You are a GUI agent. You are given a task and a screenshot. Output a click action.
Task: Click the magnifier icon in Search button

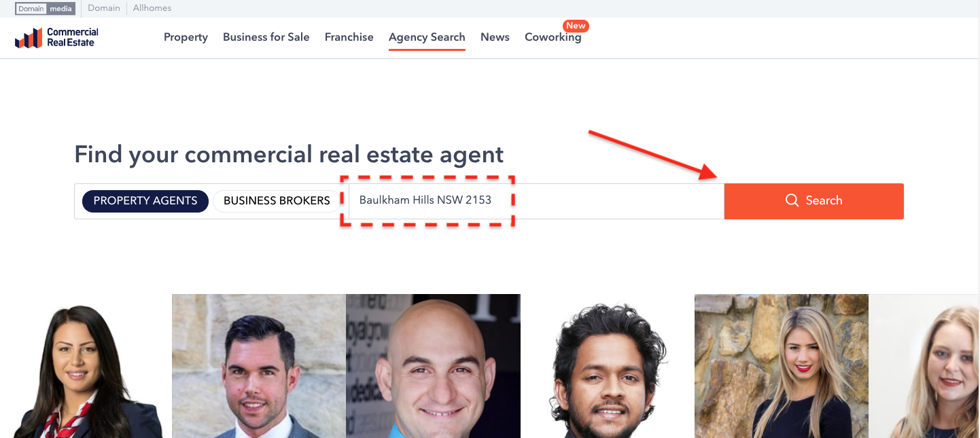pos(792,200)
